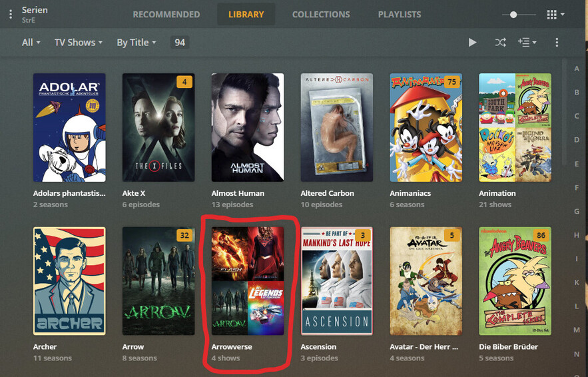
Task: Jump to letter E in alphabet index
Action: tap(577, 164)
